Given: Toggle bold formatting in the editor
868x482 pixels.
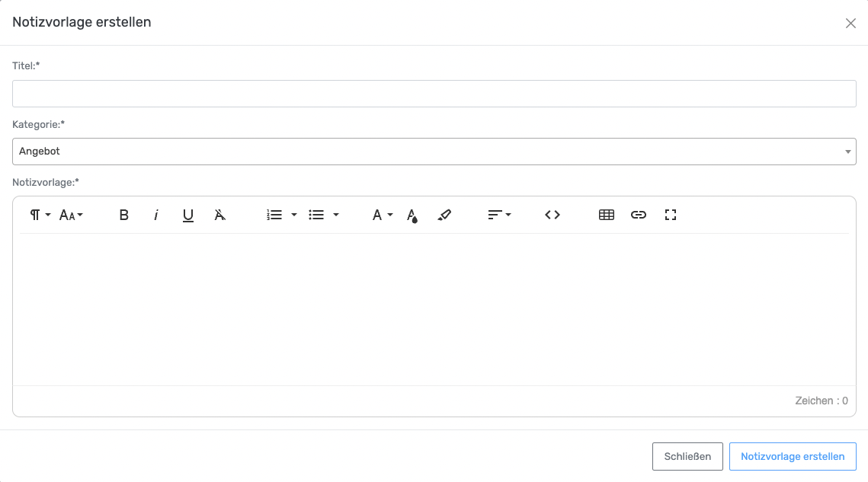Looking at the screenshot, I should pos(124,215).
